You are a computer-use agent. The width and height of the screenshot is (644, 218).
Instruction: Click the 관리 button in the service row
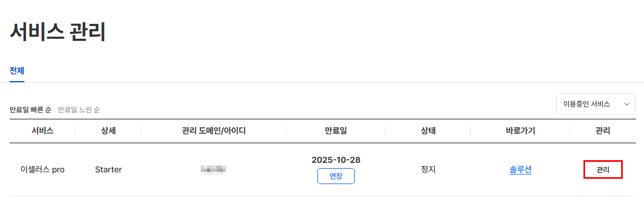pyautogui.click(x=603, y=170)
